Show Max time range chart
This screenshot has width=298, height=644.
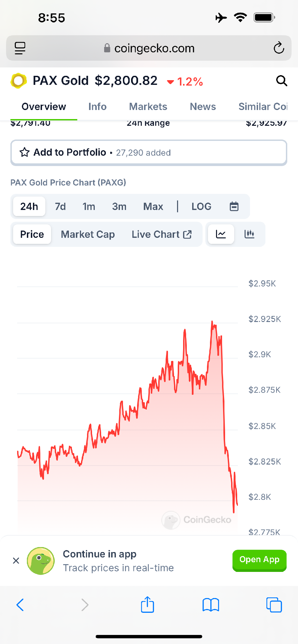[x=153, y=206]
